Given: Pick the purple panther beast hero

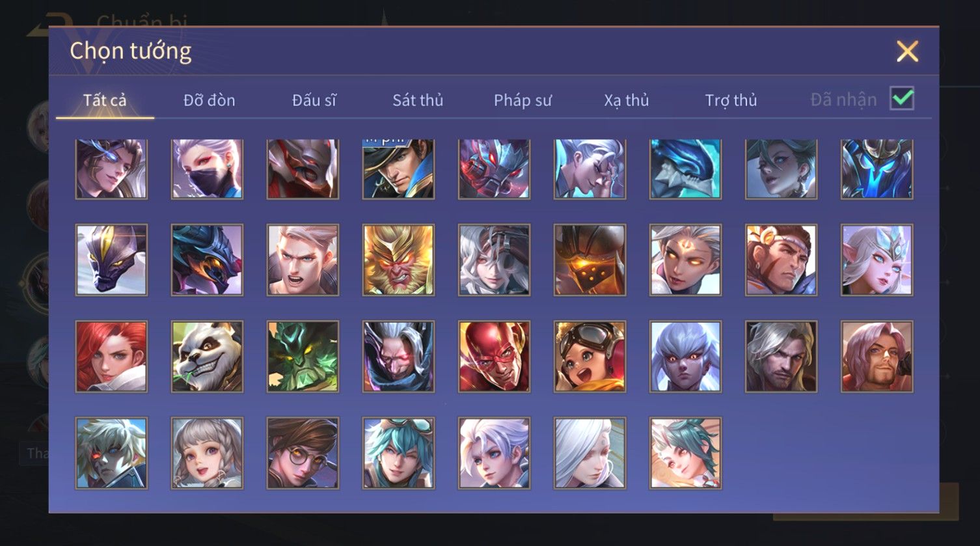Looking at the screenshot, I should (111, 260).
